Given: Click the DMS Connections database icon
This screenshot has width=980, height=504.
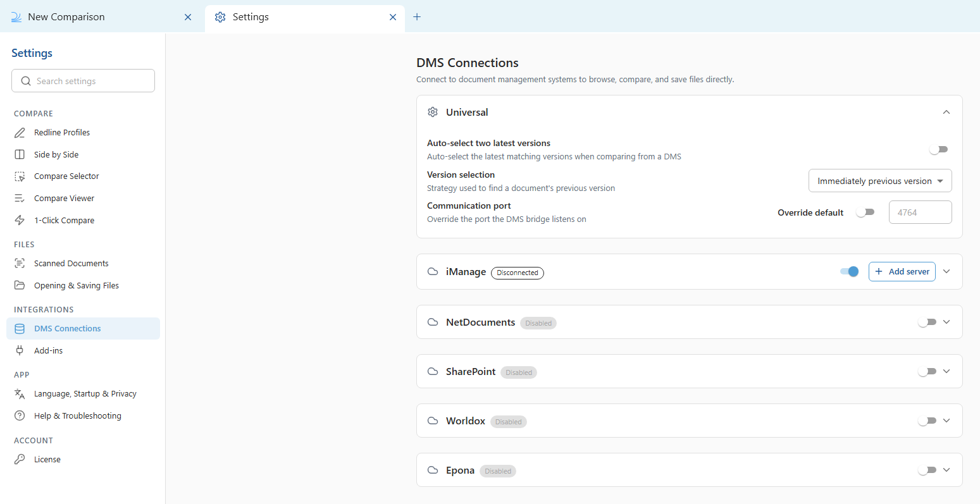Looking at the screenshot, I should point(20,329).
